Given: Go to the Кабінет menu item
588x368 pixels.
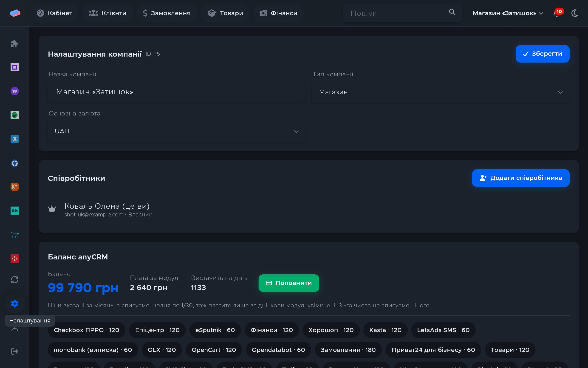Looking at the screenshot, I should pyautogui.click(x=54, y=13).
